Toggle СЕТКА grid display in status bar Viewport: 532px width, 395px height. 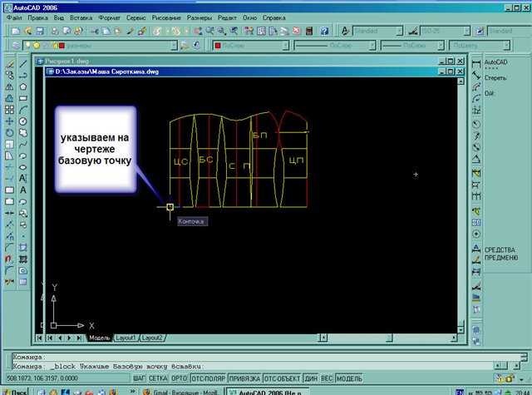coord(158,378)
